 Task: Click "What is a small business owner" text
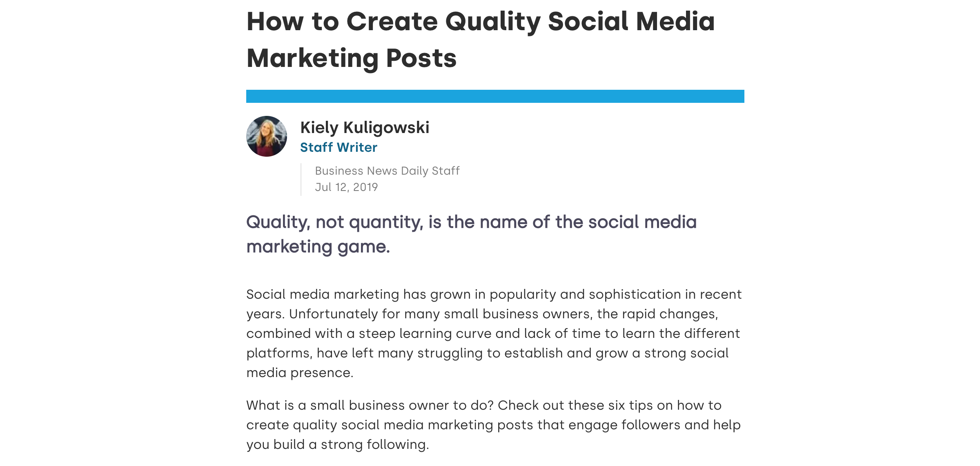348,405
